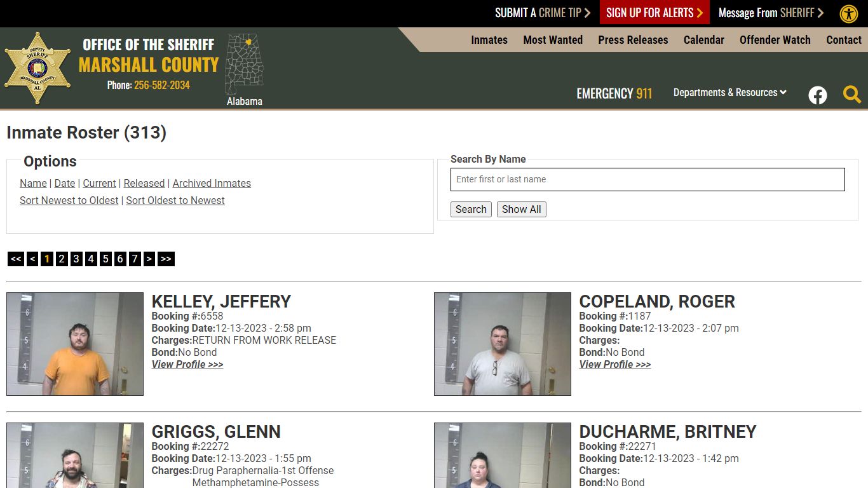
Task: Click the Show All button
Action: pos(522,209)
